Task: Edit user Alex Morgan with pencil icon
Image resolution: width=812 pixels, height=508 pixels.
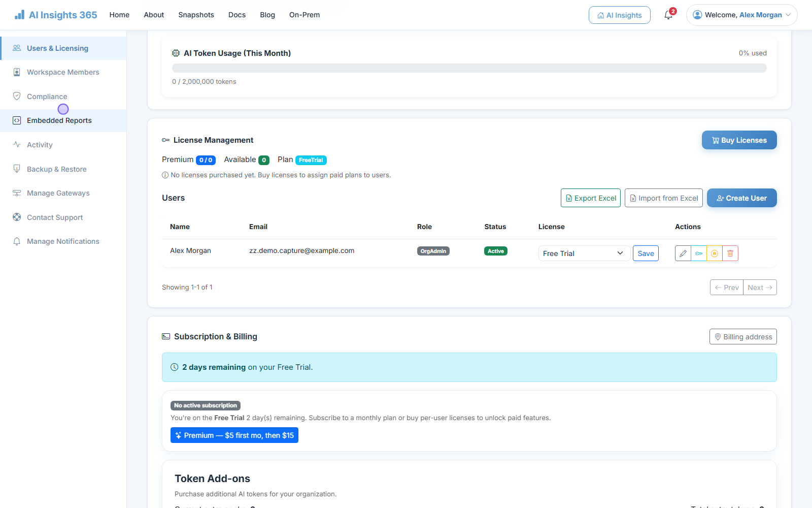Action: point(683,253)
